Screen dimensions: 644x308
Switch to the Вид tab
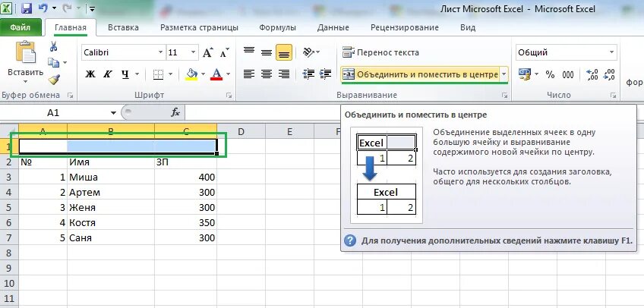[468, 27]
